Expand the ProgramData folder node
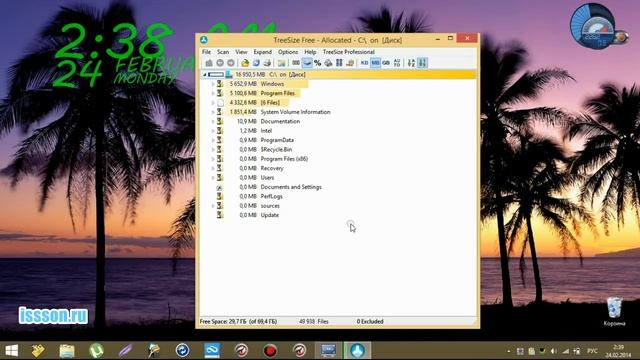The height and width of the screenshot is (360, 640). 213,140
